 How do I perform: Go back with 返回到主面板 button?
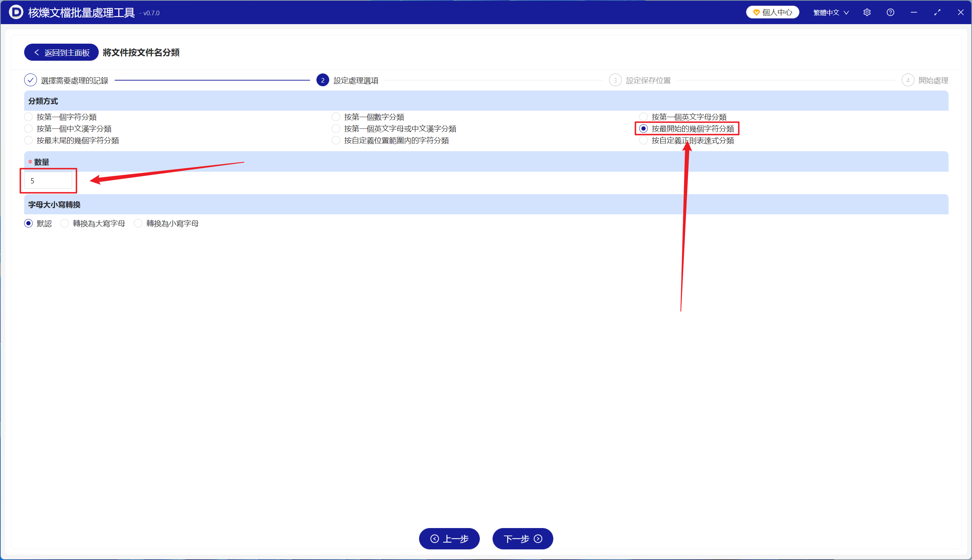pyautogui.click(x=61, y=52)
